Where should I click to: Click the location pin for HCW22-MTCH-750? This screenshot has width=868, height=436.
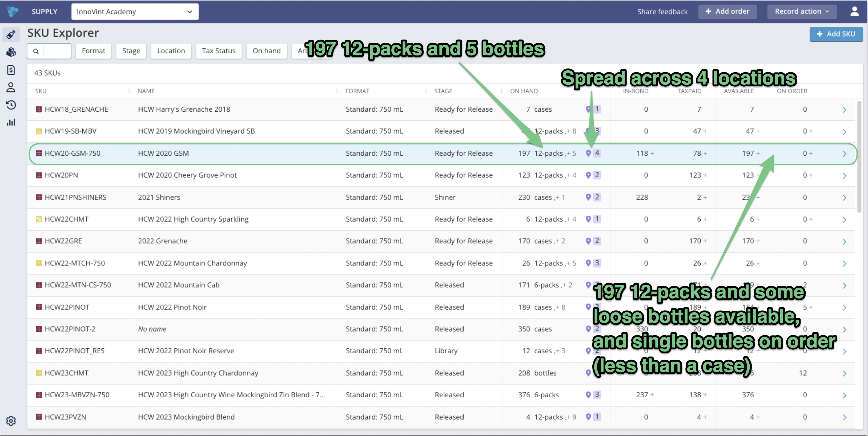click(588, 263)
